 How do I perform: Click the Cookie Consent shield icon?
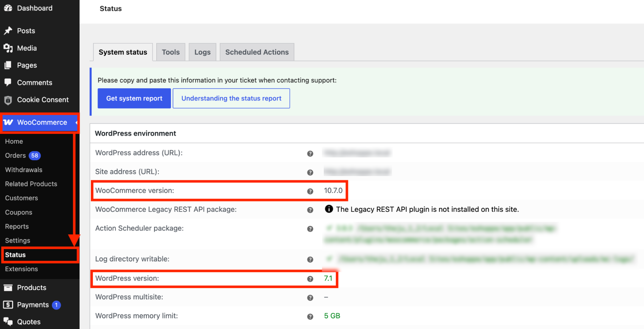(8, 100)
